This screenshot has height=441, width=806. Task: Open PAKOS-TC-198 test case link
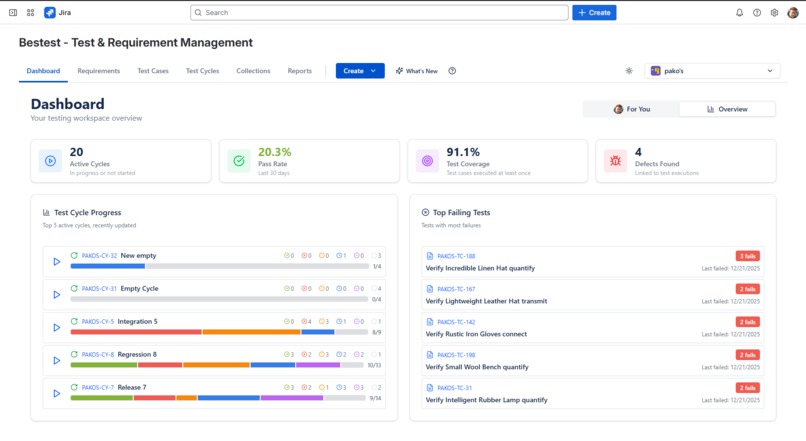[456, 355]
